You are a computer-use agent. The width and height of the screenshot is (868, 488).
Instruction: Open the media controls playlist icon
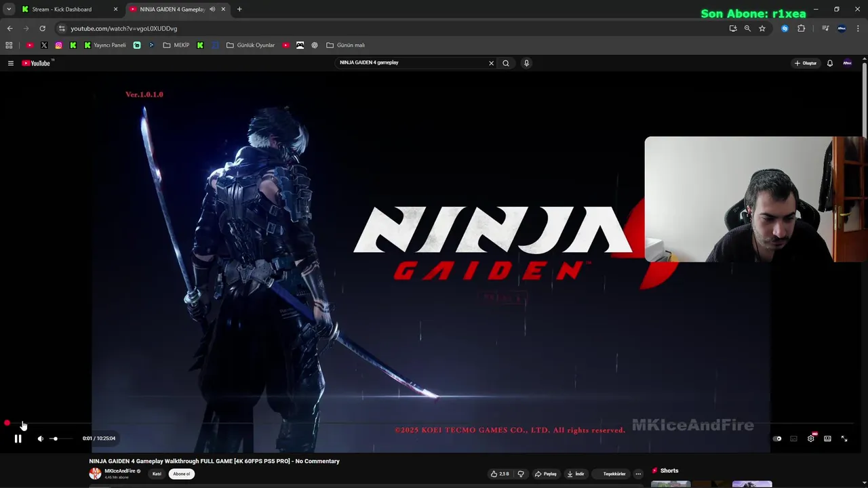pos(825,28)
